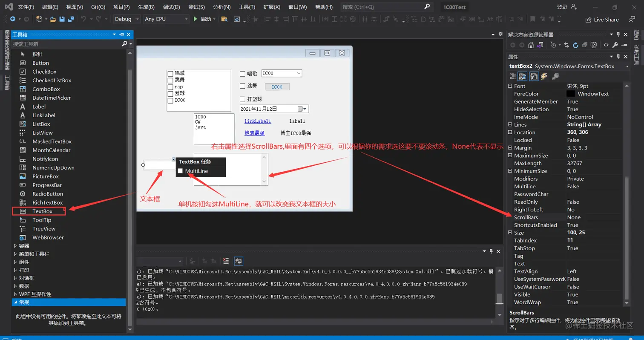The height and width of the screenshot is (340, 644).
Task: Click the search icon in toolbox search
Action: pos(124,44)
